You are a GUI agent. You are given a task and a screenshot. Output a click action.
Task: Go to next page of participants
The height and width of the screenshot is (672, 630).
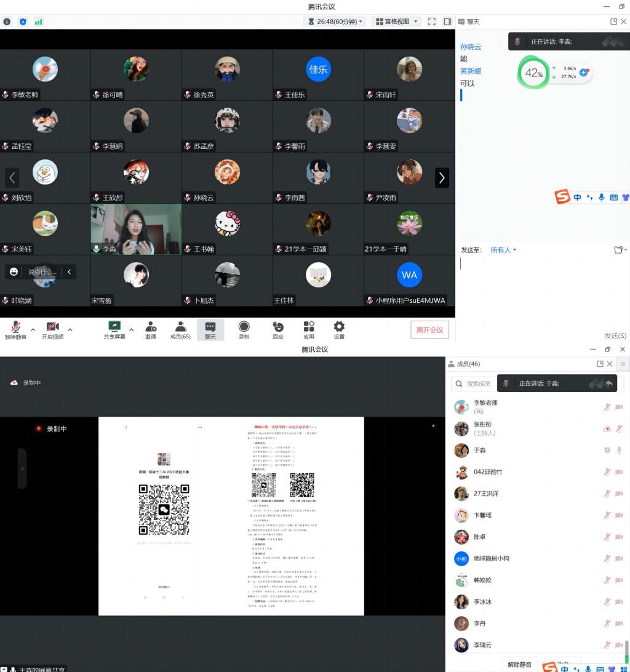click(x=442, y=178)
